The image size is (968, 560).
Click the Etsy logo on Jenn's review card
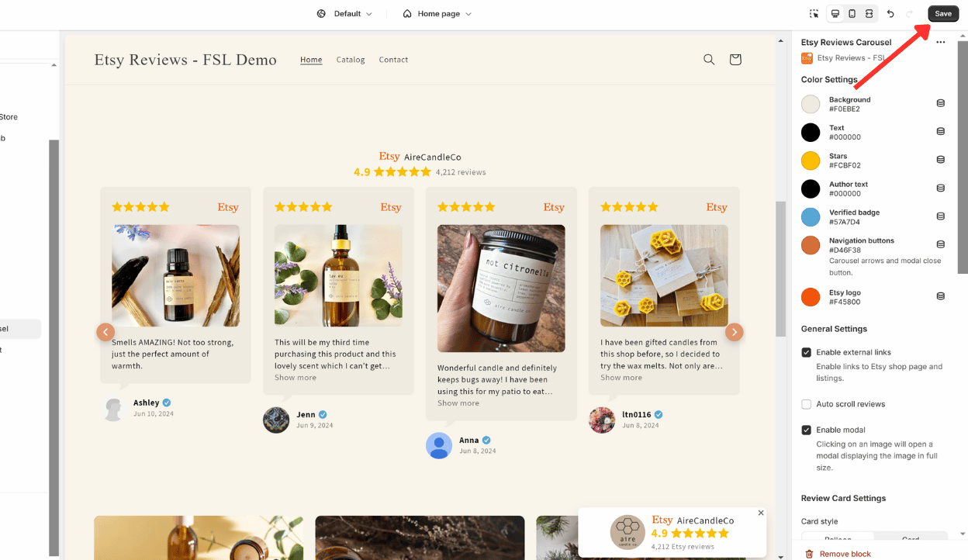pos(391,207)
